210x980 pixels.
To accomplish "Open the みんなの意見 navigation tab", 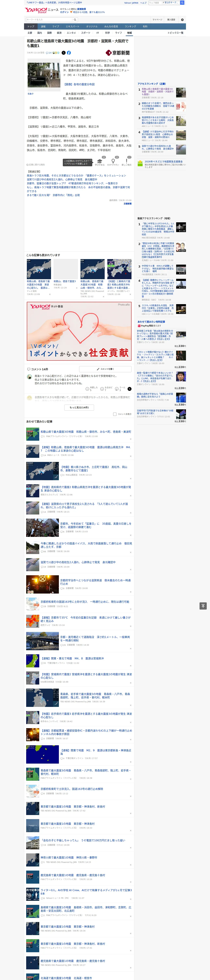I will [111, 27].
